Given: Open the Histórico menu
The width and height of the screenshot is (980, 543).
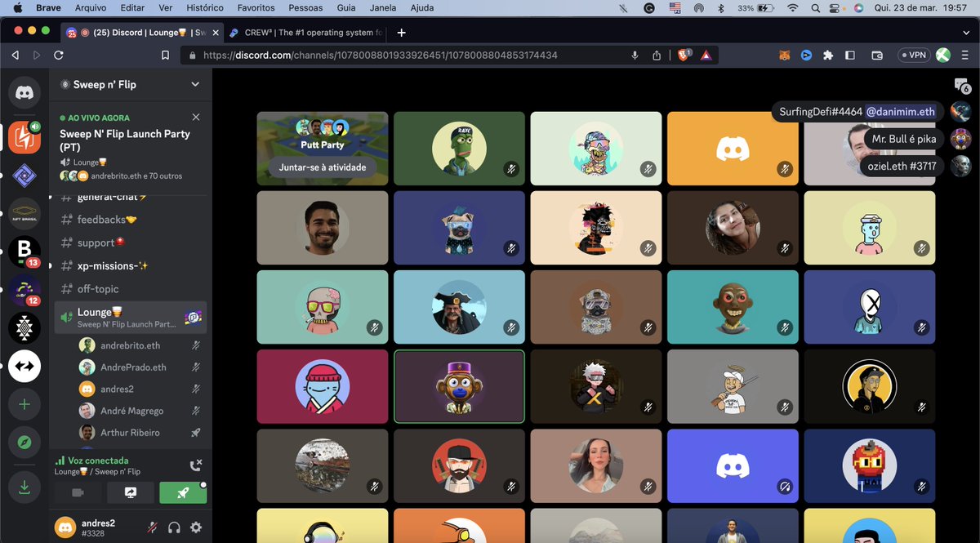Looking at the screenshot, I should [204, 7].
